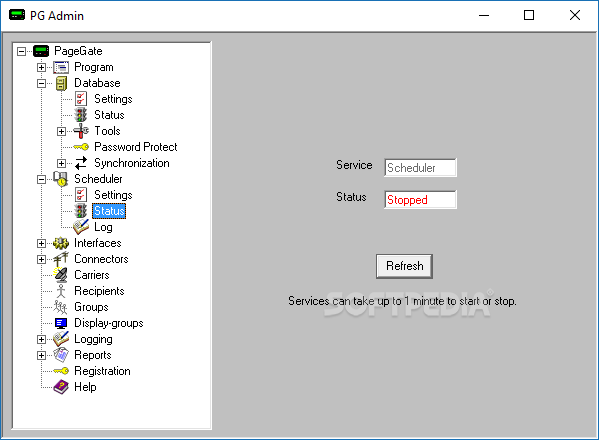The width and height of the screenshot is (599, 440).
Task: Click the Display-groups monitor icon
Action: coord(61,323)
